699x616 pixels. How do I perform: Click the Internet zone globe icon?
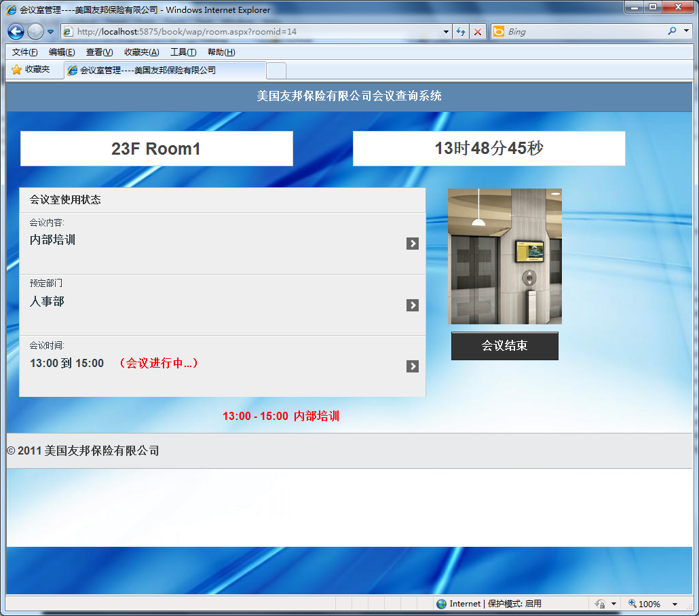tap(441, 604)
